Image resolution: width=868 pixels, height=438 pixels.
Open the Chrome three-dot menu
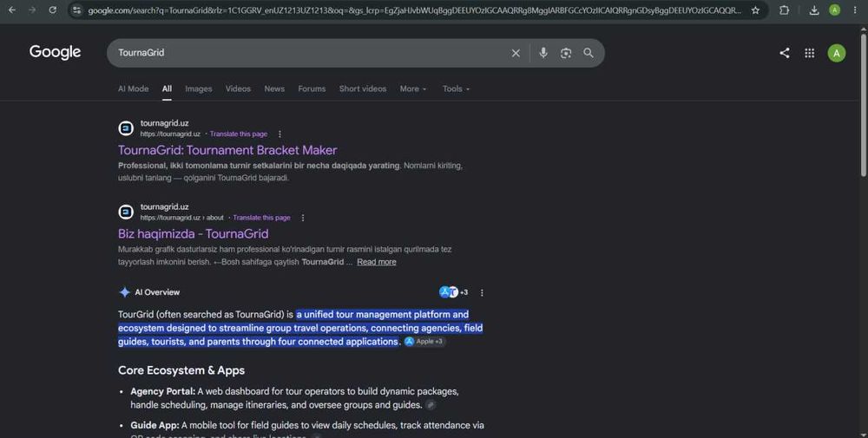point(855,10)
